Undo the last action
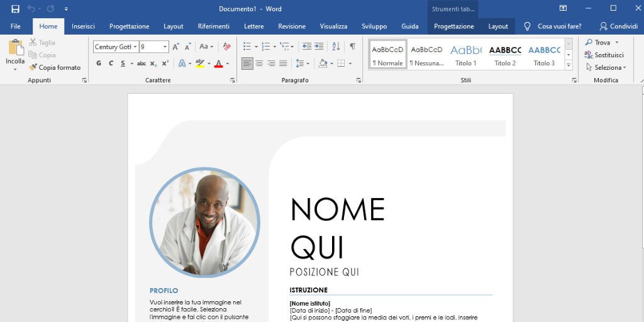Viewport: 644px width, 322px height. tap(31, 9)
